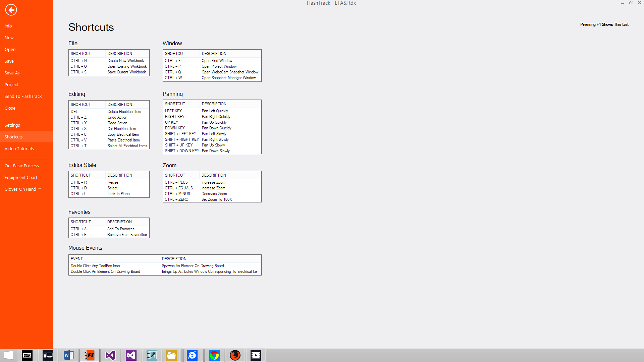Select the CTRL + N shortcut row
The height and width of the screenshot is (362, 644).
[109, 61]
